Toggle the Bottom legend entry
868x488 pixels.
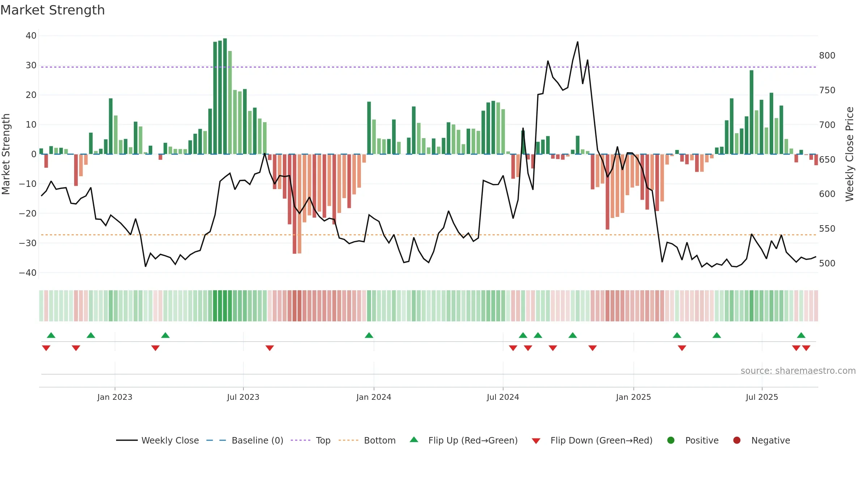click(x=367, y=440)
